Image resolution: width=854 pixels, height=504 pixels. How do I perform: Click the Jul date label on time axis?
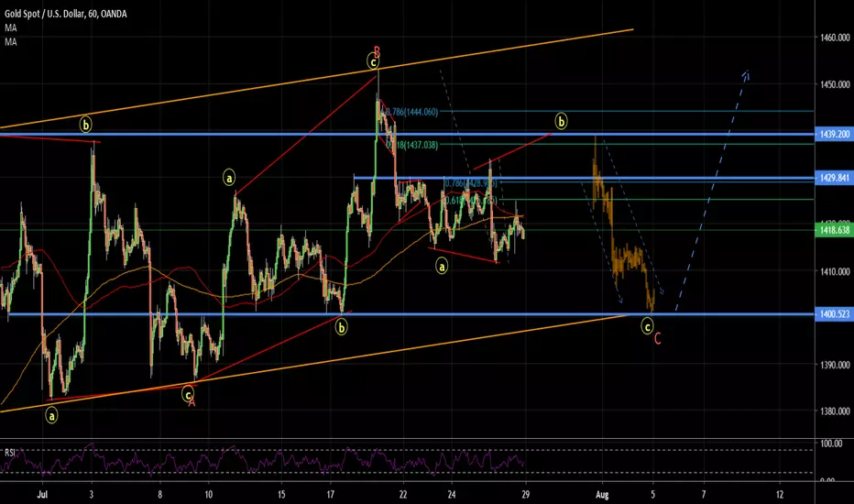click(42, 495)
